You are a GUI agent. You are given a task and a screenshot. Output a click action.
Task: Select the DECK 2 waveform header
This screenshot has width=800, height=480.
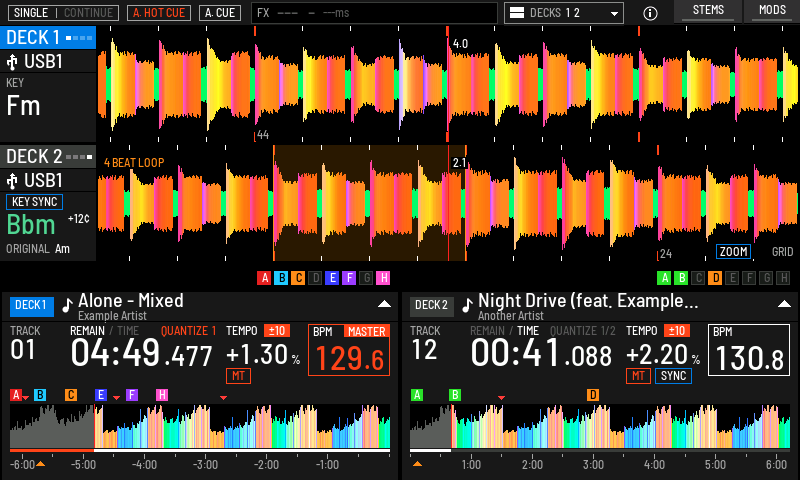point(48,157)
